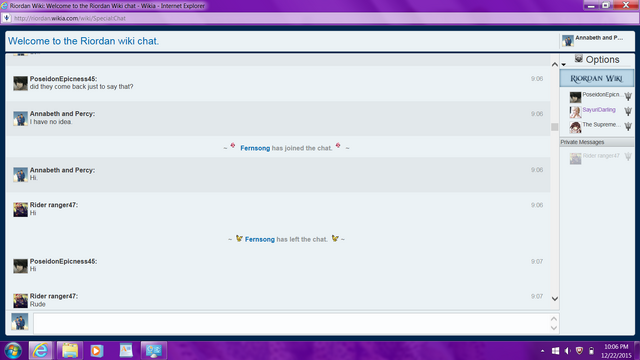The height and width of the screenshot is (360, 640).
Task: Collapse the user list arrow beside Options
Action: click(x=564, y=64)
